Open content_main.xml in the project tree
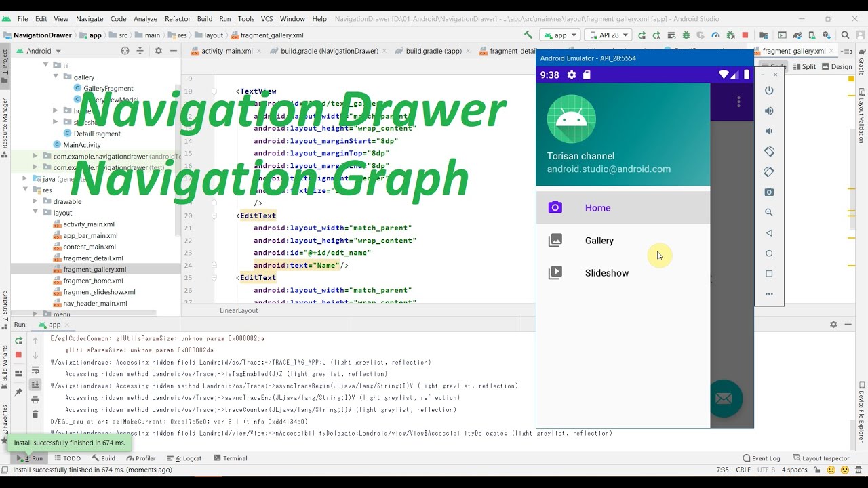868x488 pixels. pyautogui.click(x=90, y=247)
